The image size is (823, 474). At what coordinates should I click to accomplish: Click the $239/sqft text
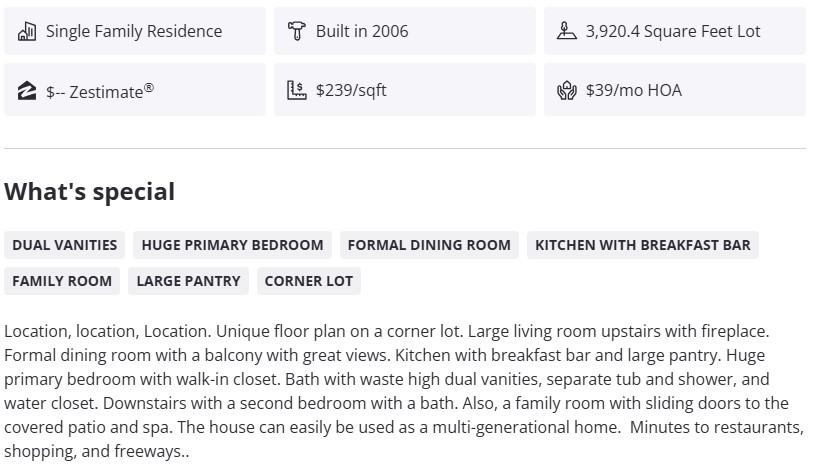(x=351, y=91)
